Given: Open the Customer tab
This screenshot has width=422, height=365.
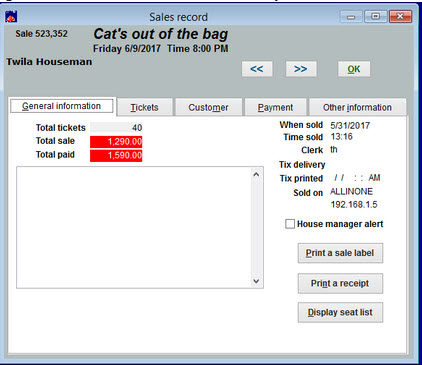Looking at the screenshot, I should point(208,107).
